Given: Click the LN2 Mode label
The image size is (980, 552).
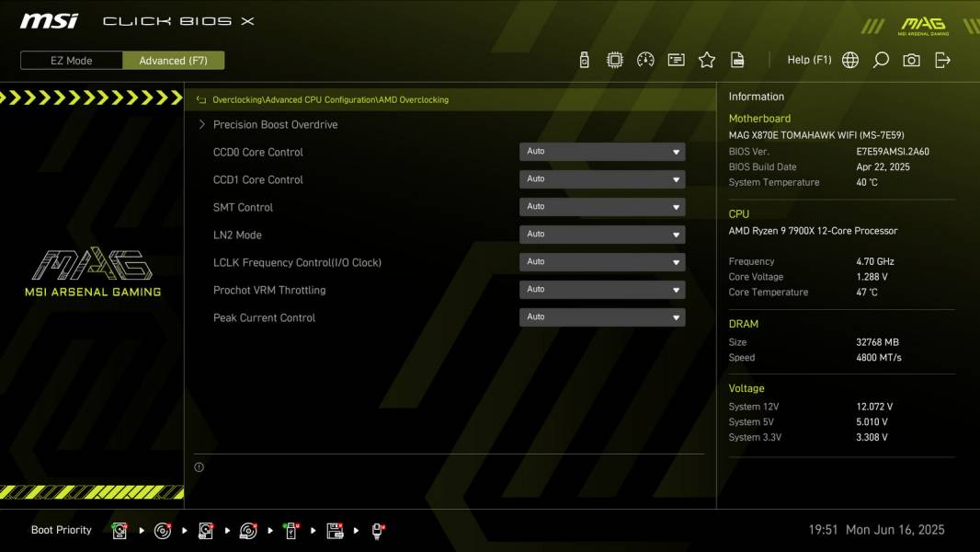Looking at the screenshot, I should tap(237, 235).
